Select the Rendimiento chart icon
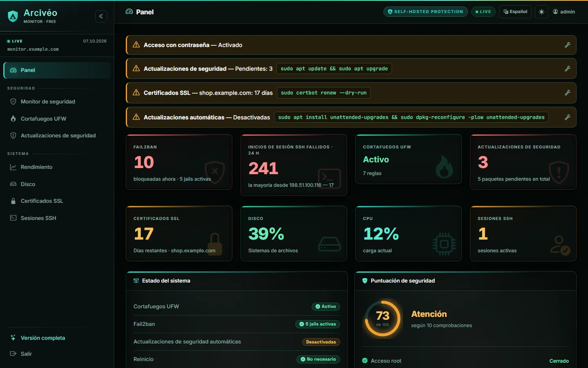The image size is (588, 368). click(x=13, y=167)
